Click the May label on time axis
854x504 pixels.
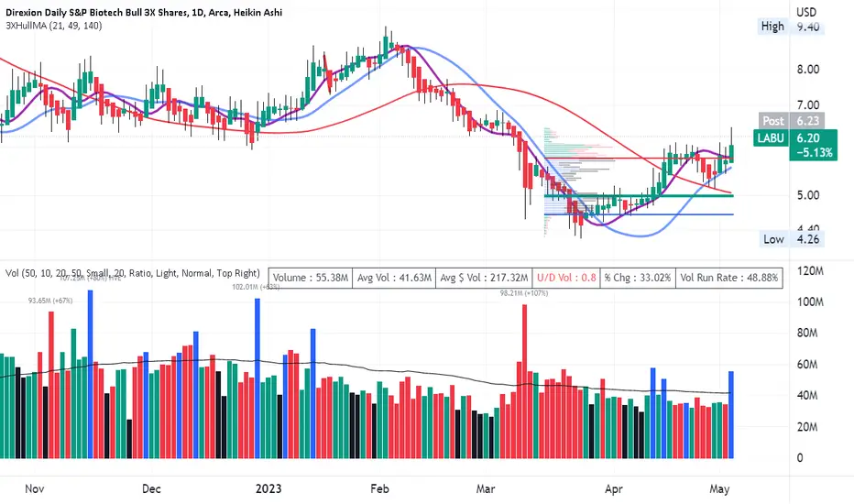coord(719,488)
